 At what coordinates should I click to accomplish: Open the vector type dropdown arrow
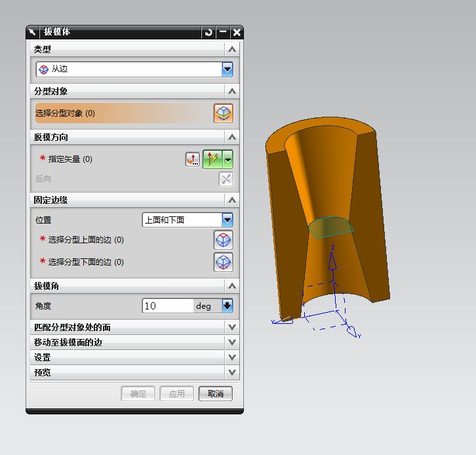coord(228,159)
